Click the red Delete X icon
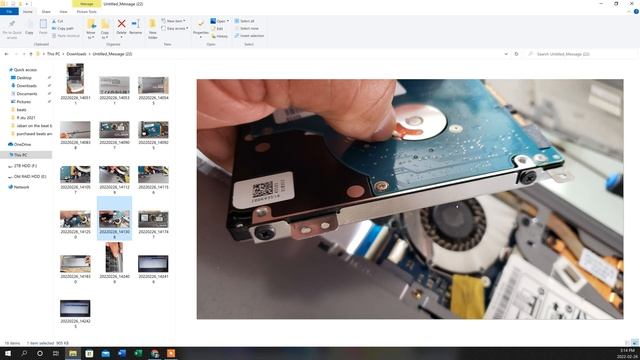This screenshot has width=640, height=360. tap(121, 24)
